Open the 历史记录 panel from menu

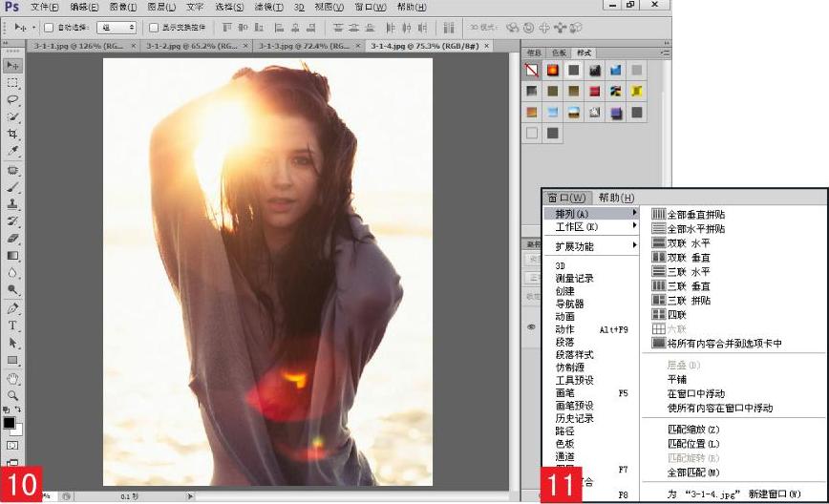pos(574,418)
